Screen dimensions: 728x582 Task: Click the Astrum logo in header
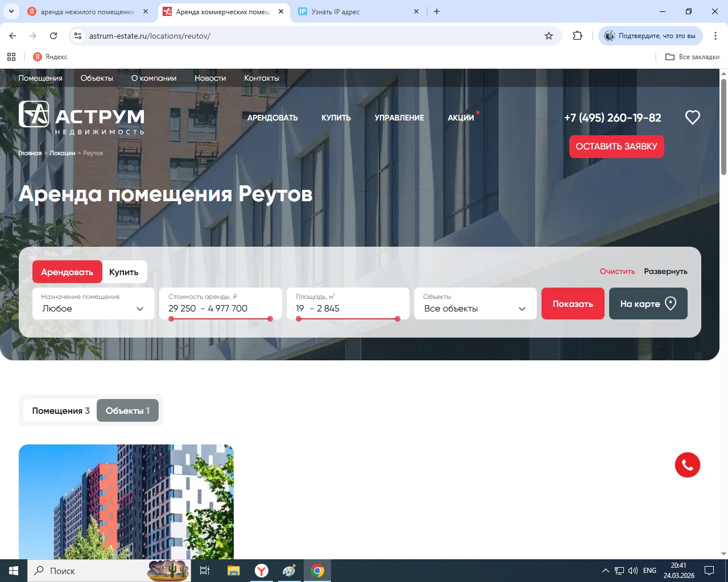pyautogui.click(x=81, y=118)
